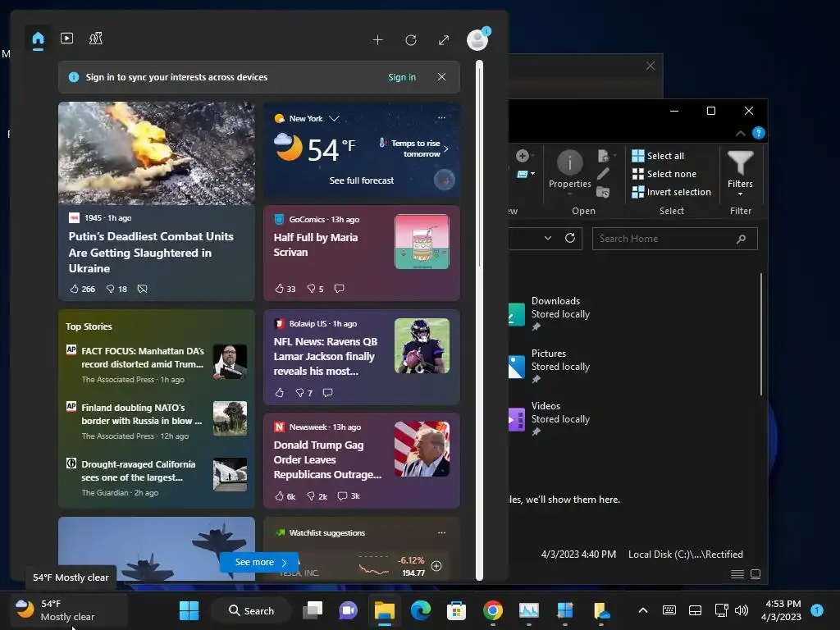The width and height of the screenshot is (840, 630).
Task: Click the Sign in link
Action: 402,77
